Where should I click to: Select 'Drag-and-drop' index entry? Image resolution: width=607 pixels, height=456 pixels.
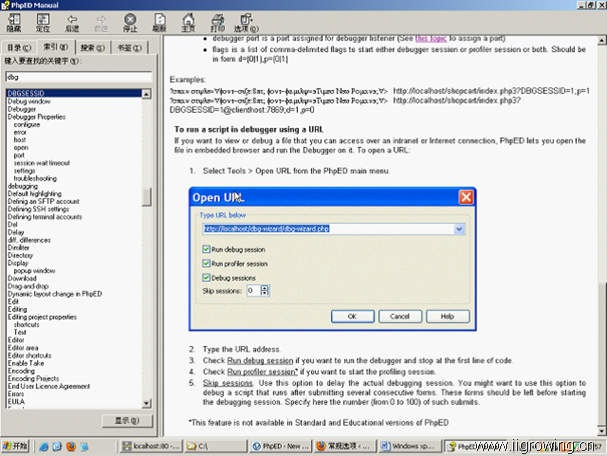pyautogui.click(x=28, y=286)
